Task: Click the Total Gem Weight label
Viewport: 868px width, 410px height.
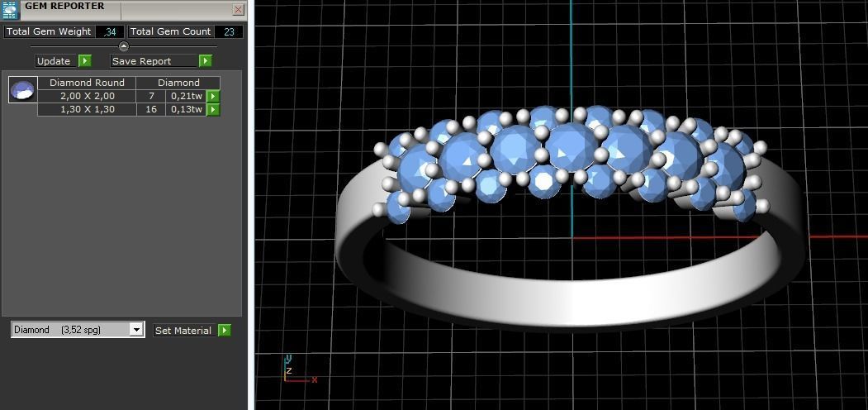Action: click(x=49, y=31)
